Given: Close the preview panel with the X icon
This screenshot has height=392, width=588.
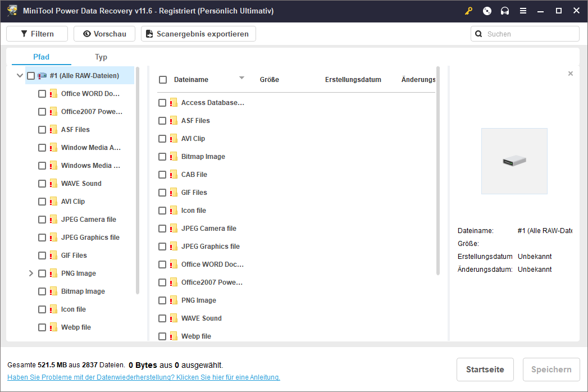Looking at the screenshot, I should click(571, 74).
